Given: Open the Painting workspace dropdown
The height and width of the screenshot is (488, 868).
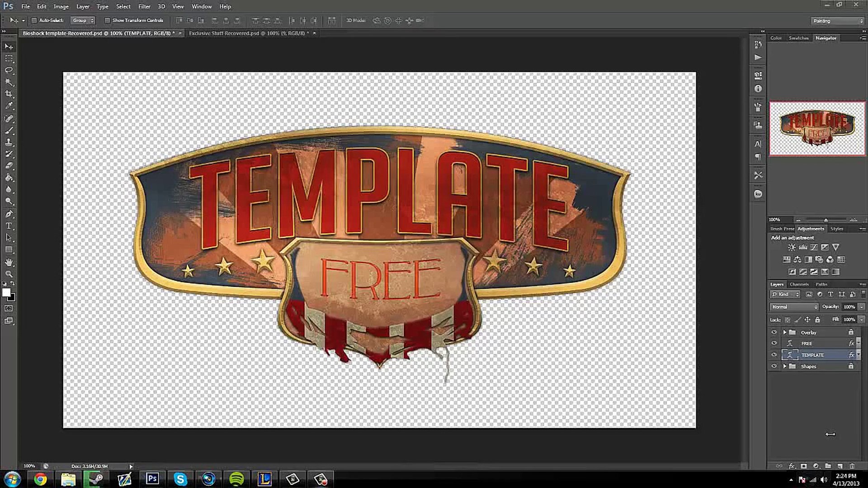Looking at the screenshot, I should [x=837, y=21].
